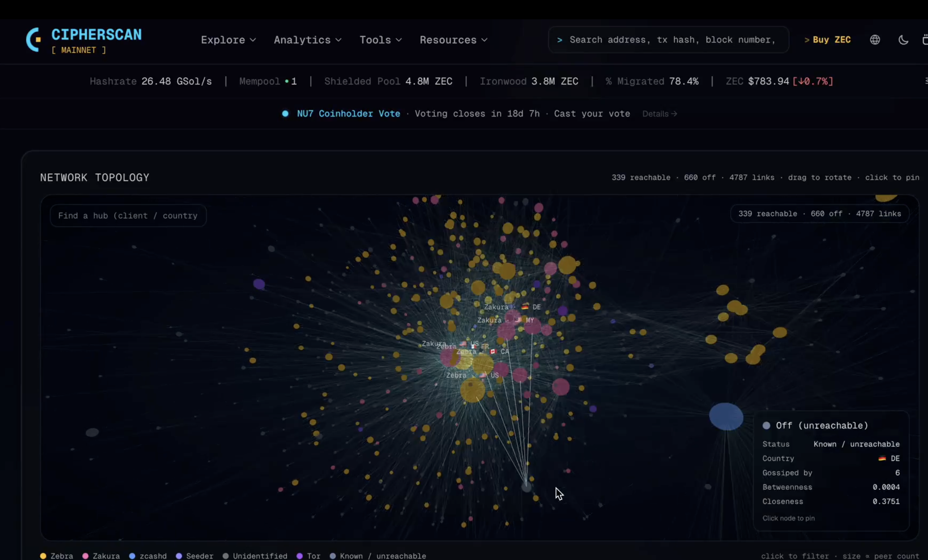Click the Voting closes in 18d 7h text

coord(477,114)
